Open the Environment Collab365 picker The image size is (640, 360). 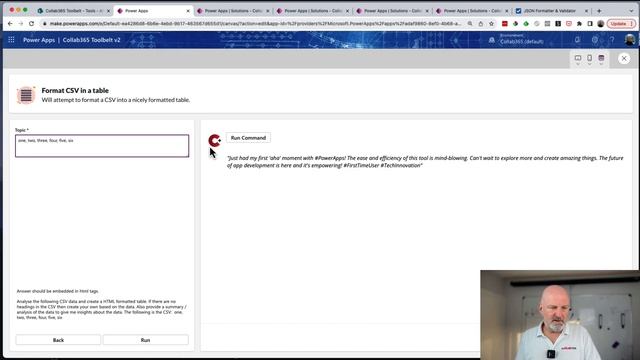point(517,40)
